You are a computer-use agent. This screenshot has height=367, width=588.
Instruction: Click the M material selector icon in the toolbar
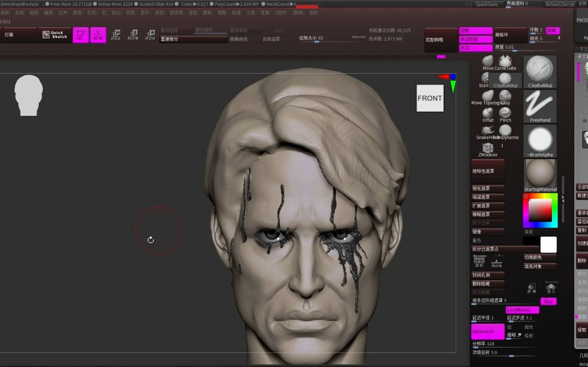116,35
